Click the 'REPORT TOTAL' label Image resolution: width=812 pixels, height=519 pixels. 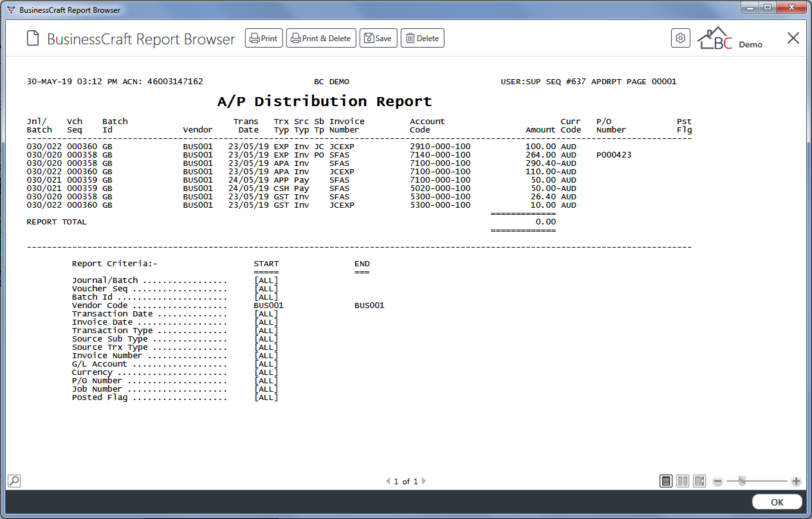57,222
